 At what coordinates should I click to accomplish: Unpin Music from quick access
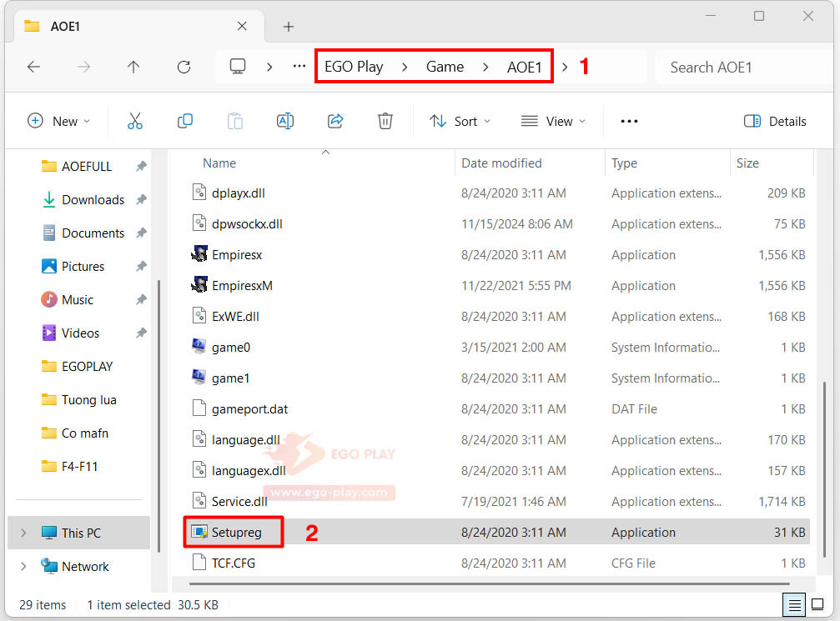pos(141,300)
